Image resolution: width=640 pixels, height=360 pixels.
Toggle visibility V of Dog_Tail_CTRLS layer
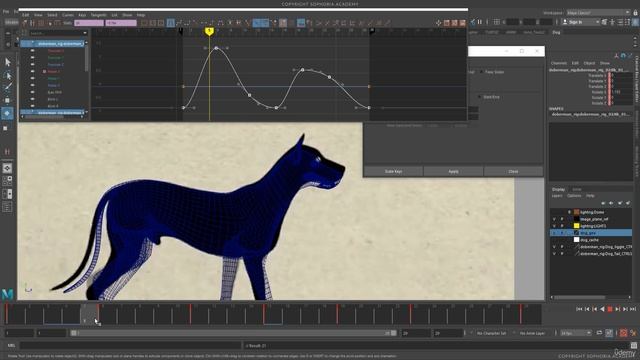coord(554,254)
